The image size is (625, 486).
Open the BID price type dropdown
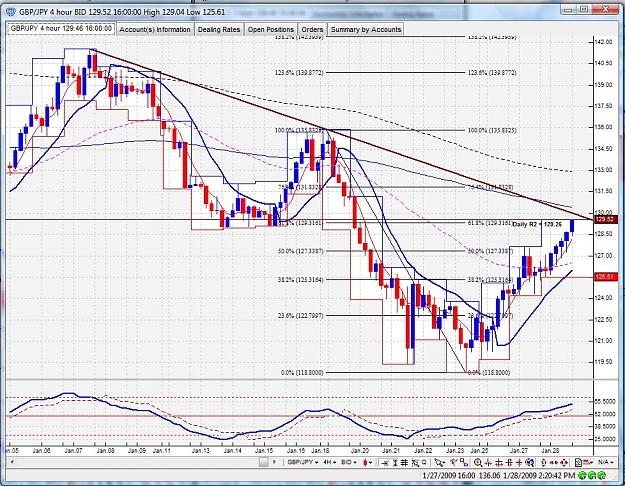[349, 462]
